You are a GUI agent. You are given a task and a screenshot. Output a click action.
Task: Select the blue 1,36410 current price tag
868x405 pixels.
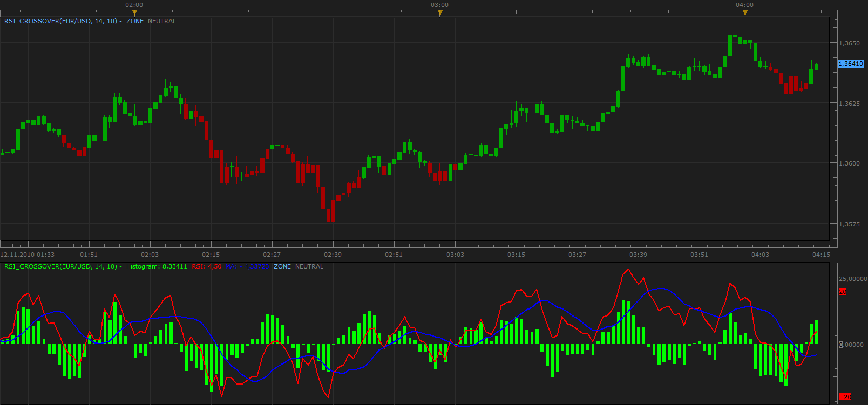coord(851,64)
